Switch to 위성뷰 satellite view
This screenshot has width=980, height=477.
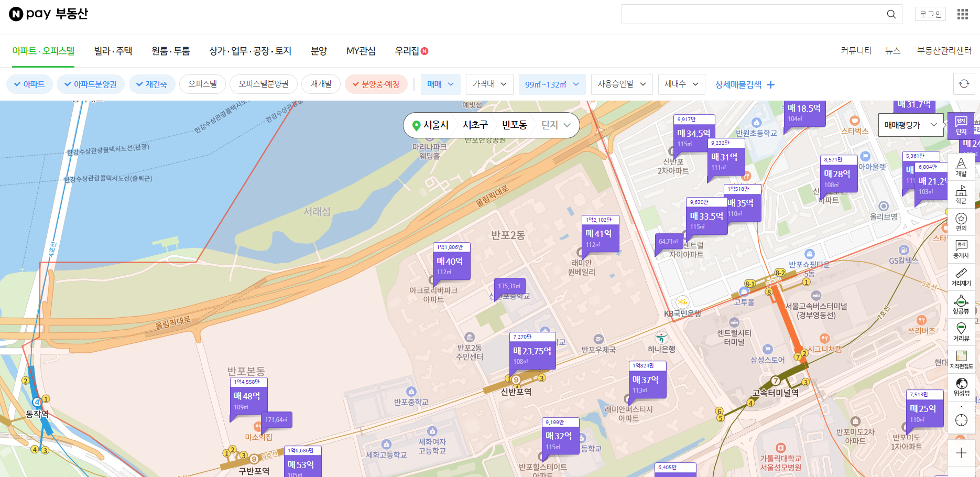[961, 387]
